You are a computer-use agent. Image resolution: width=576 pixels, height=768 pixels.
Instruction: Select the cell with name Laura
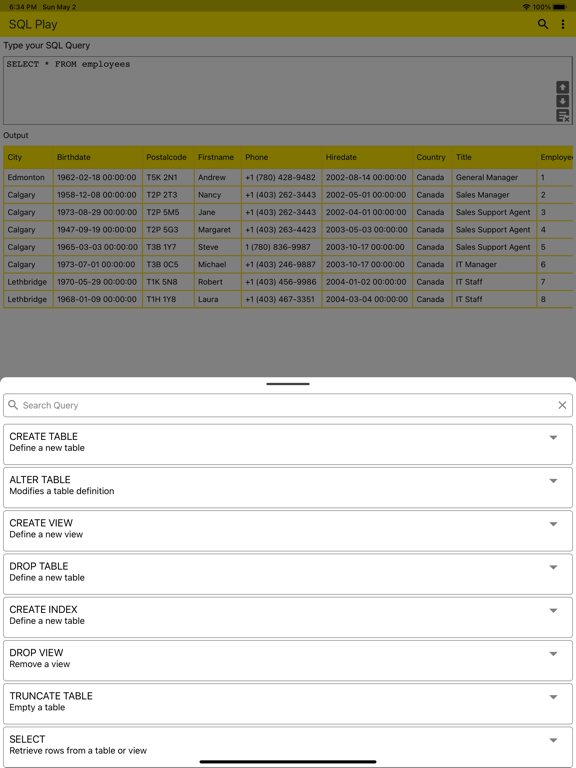tap(217, 299)
